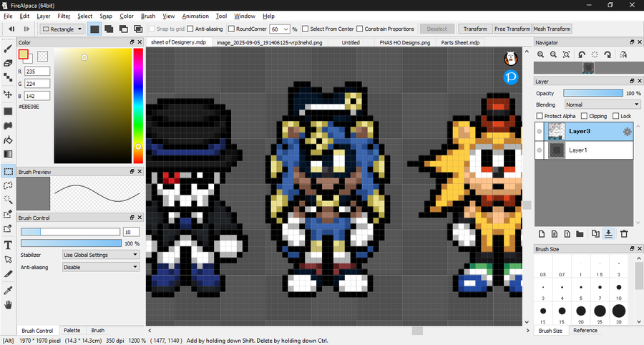Click the brush size value field
The width and height of the screenshot is (644, 345).
(x=131, y=232)
